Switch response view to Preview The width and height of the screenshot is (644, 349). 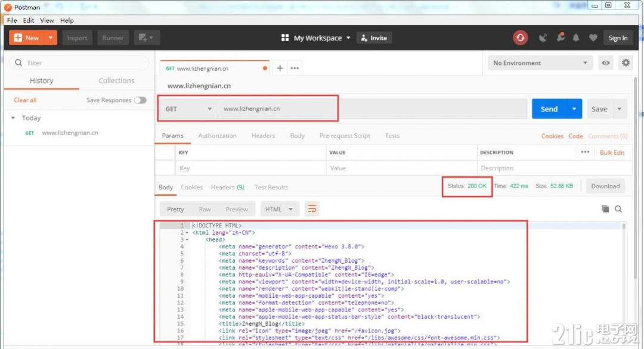[237, 209]
